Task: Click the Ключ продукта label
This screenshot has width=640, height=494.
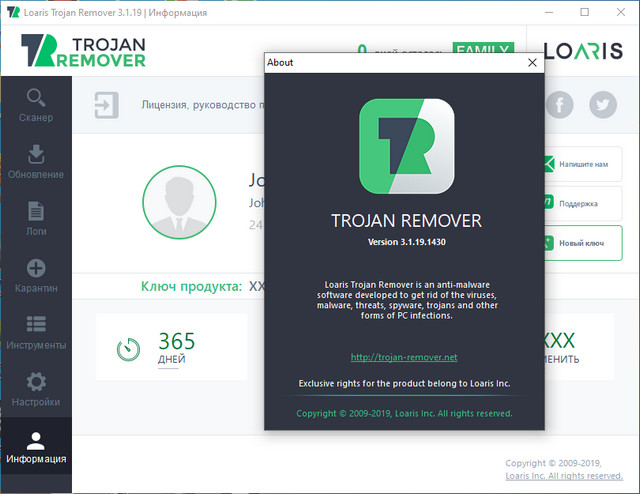Action: click(x=191, y=286)
